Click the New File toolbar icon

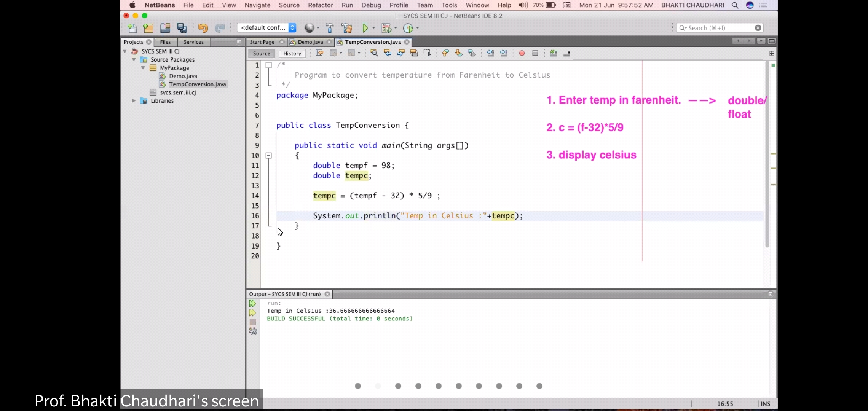(132, 28)
